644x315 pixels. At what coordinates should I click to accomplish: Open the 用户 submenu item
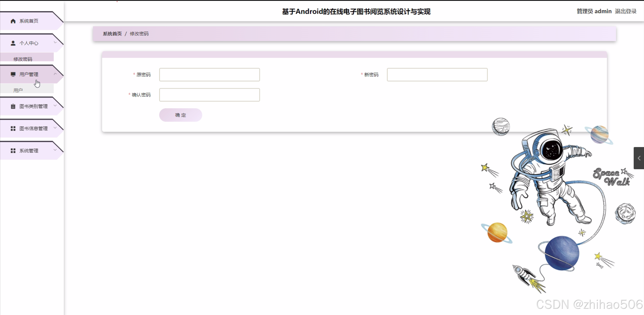(18, 90)
